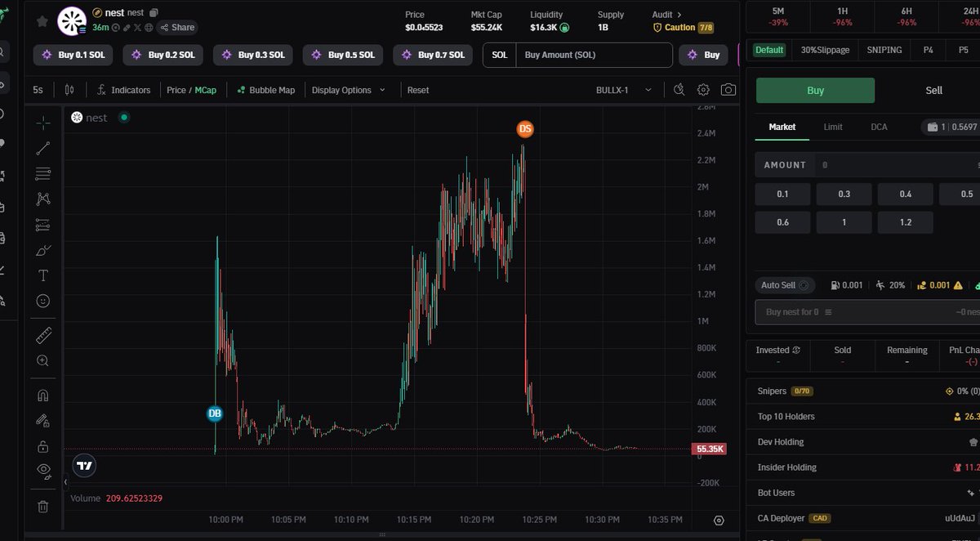Open chart settings gear
Viewport: 980px width, 541px height.
703,90
